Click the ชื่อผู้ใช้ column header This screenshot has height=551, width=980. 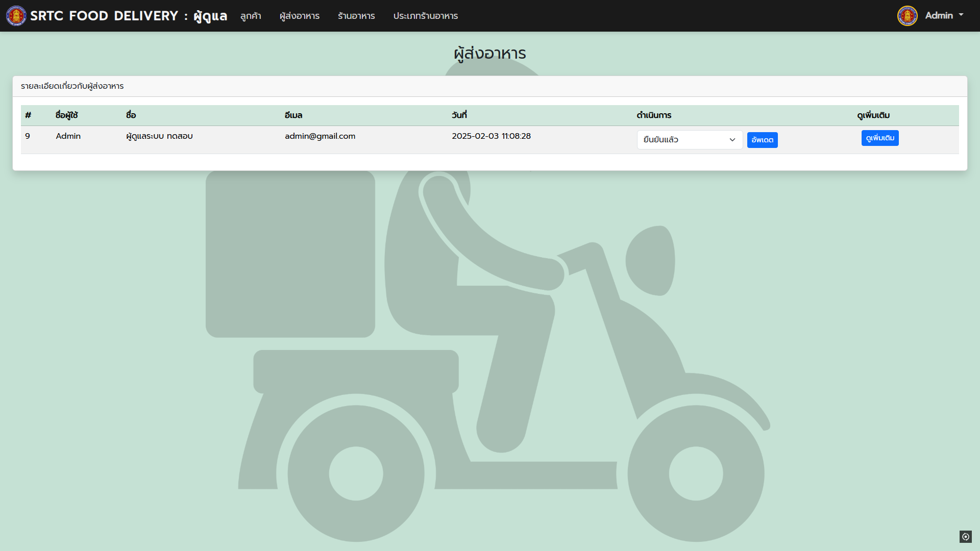[x=66, y=115]
